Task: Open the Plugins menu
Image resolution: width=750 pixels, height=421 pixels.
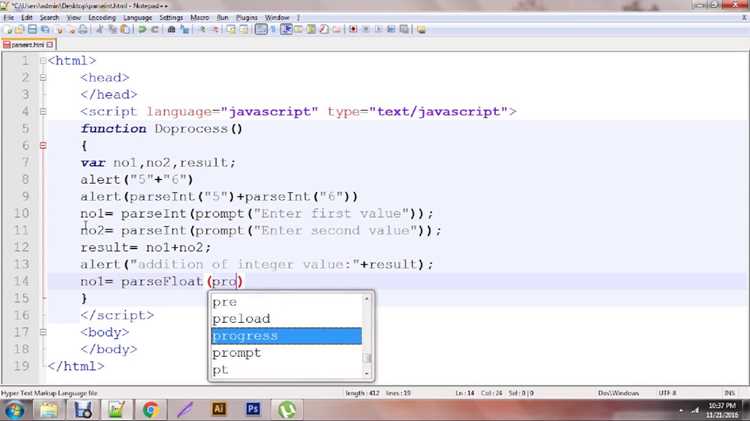Action: coord(246,18)
